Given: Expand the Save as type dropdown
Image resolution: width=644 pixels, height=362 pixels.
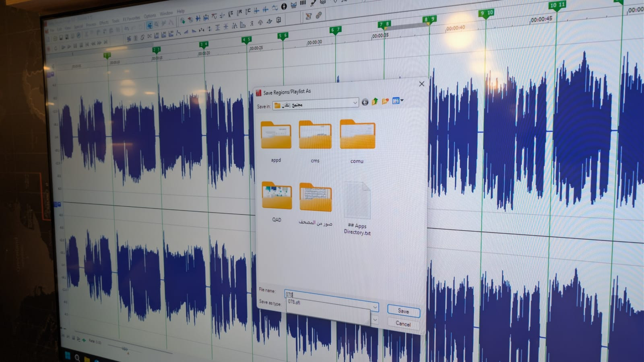Looking at the screenshot, I should [375, 320].
